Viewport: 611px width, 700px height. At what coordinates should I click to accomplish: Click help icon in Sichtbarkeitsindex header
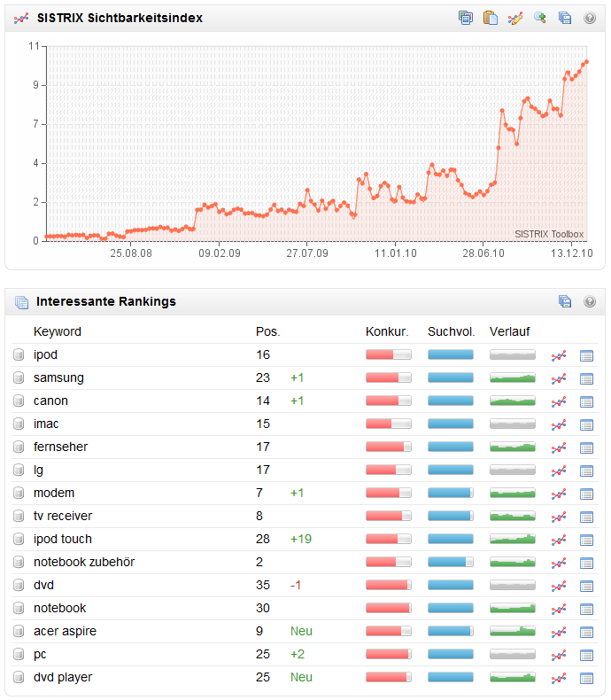coord(590,18)
